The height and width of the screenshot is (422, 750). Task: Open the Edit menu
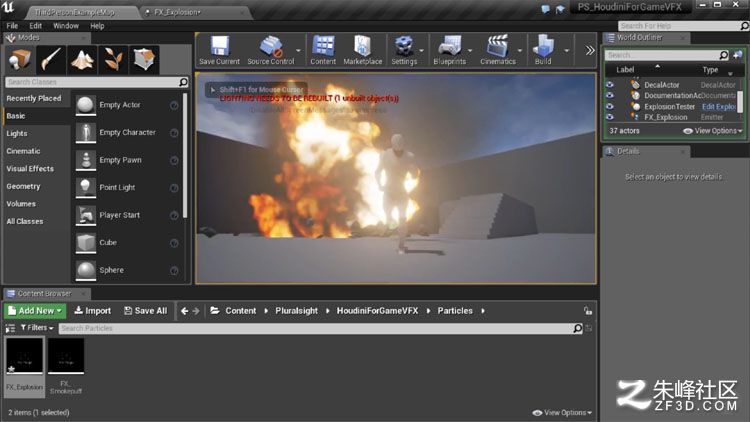click(x=36, y=26)
